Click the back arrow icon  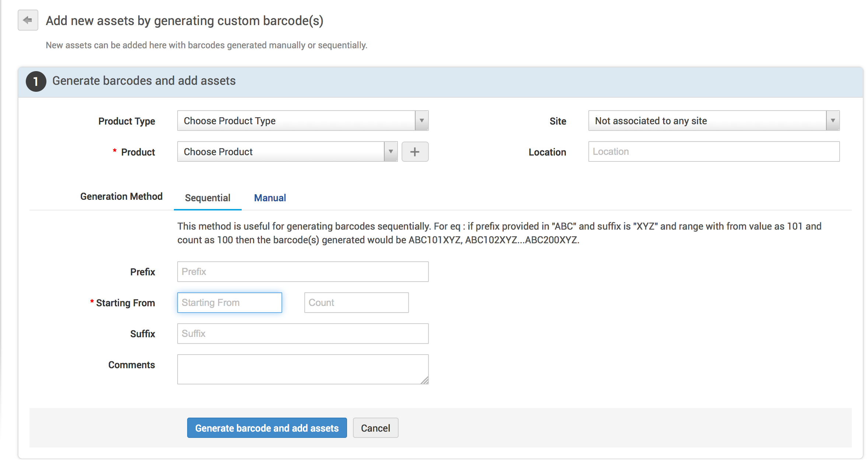(28, 20)
